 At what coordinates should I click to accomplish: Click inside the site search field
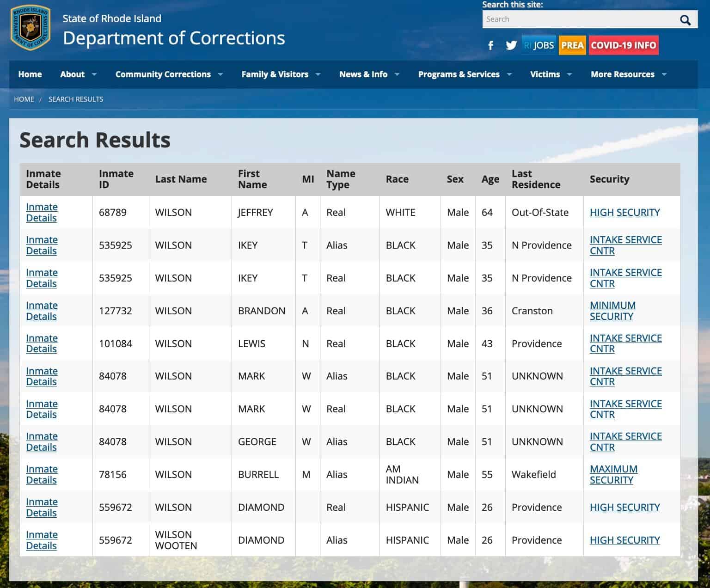[578, 19]
